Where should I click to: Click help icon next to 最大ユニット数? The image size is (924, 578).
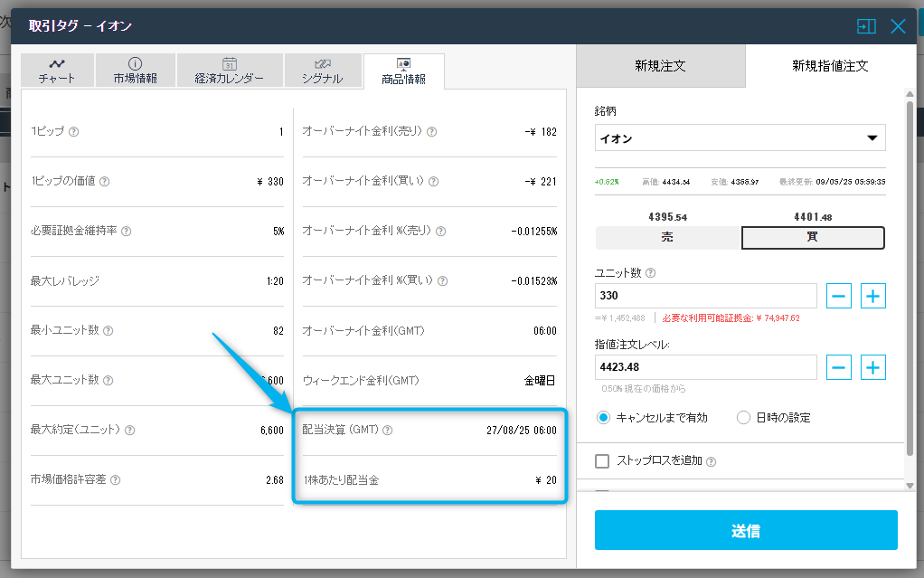click(108, 381)
